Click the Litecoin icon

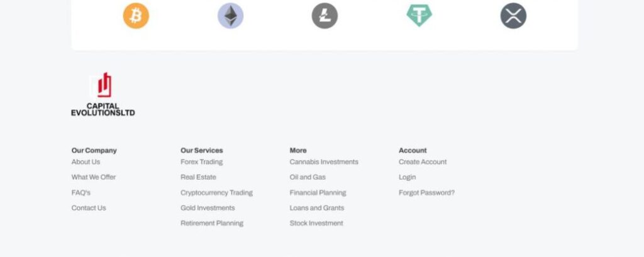tap(325, 16)
